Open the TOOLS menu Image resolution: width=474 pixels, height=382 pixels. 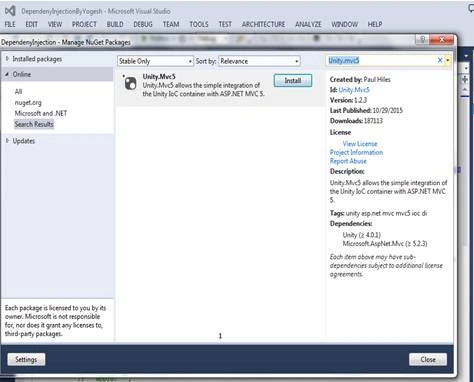click(x=199, y=24)
